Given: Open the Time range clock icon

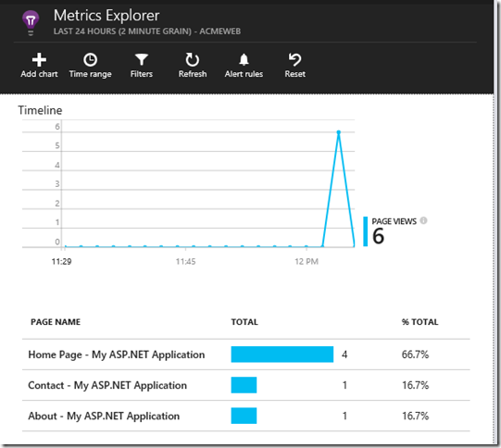Looking at the screenshot, I should (90, 60).
